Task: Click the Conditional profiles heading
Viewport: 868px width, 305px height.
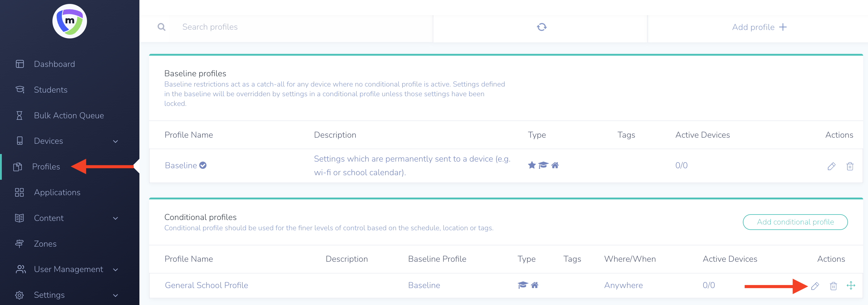Action: [x=201, y=217]
